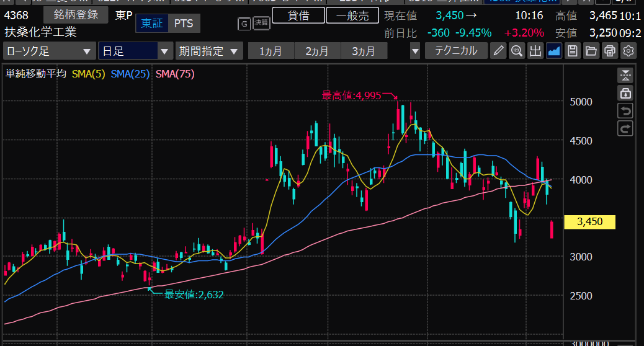644x346 pixels.
Task: Click the 5000 price axis label
Action: (x=581, y=102)
